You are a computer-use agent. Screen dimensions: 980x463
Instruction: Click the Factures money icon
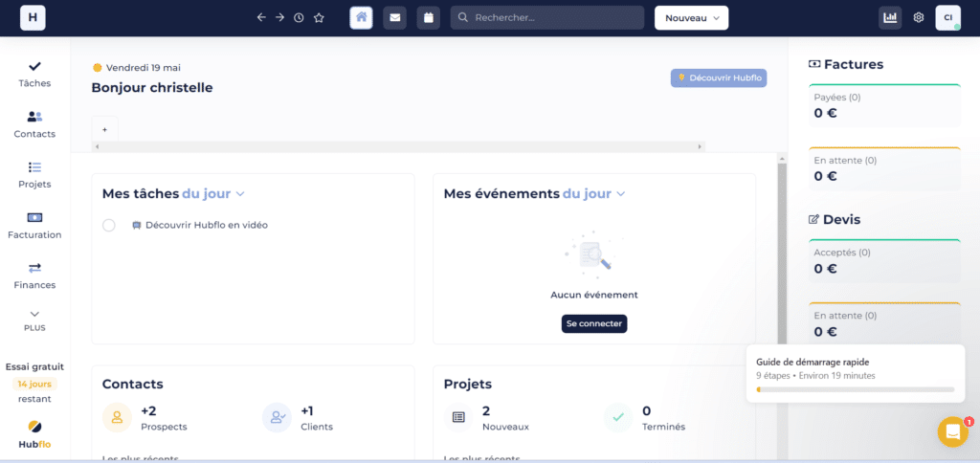point(814,64)
